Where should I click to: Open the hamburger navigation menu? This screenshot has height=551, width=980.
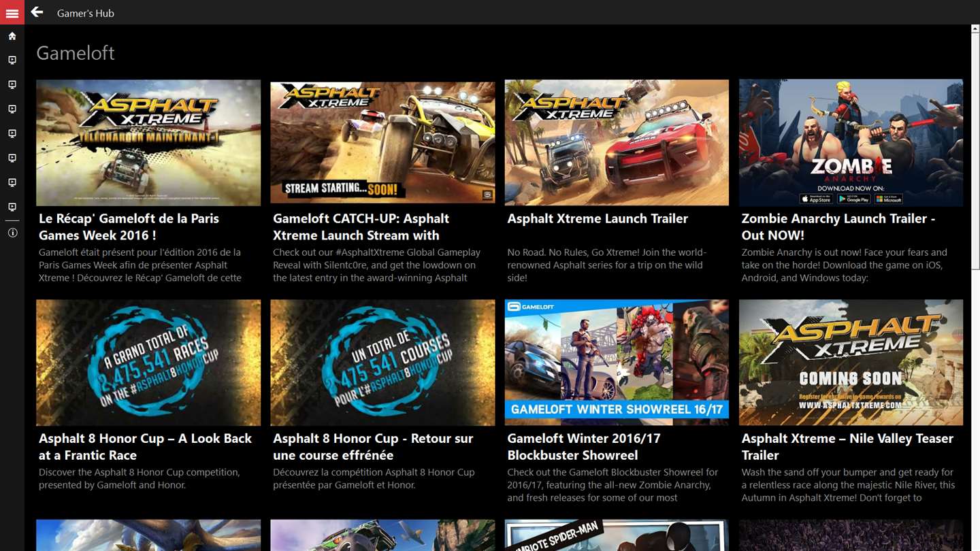pos(12,12)
